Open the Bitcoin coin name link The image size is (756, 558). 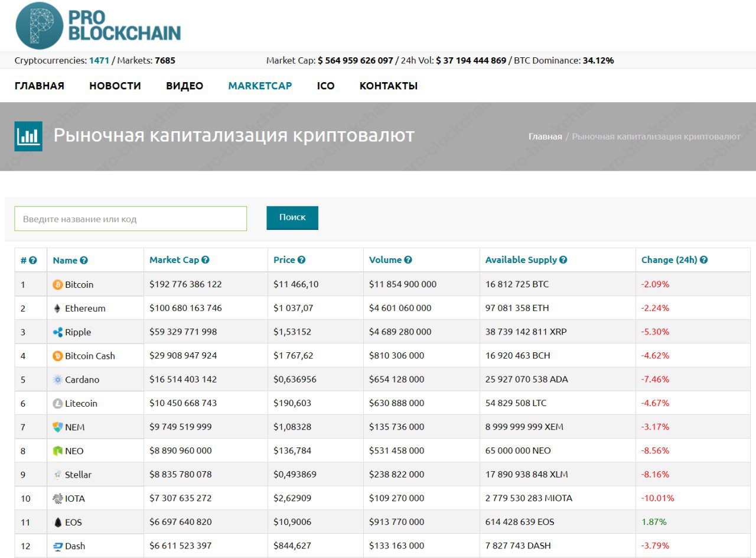pyautogui.click(x=79, y=285)
